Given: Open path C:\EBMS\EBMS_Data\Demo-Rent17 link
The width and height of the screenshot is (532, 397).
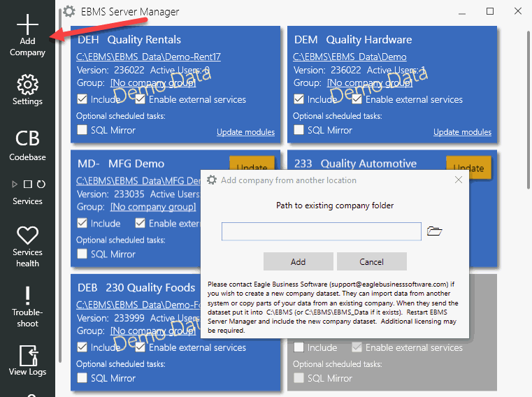Looking at the screenshot, I should click(x=148, y=57).
